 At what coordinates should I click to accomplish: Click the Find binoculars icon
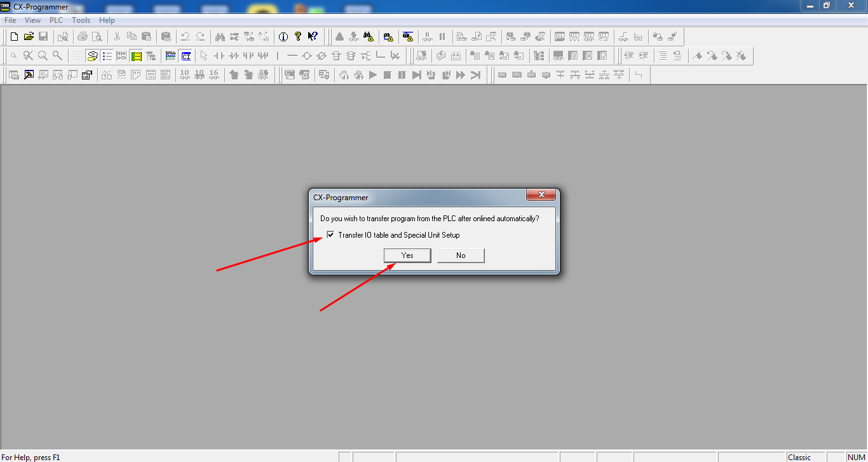pyautogui.click(x=220, y=36)
